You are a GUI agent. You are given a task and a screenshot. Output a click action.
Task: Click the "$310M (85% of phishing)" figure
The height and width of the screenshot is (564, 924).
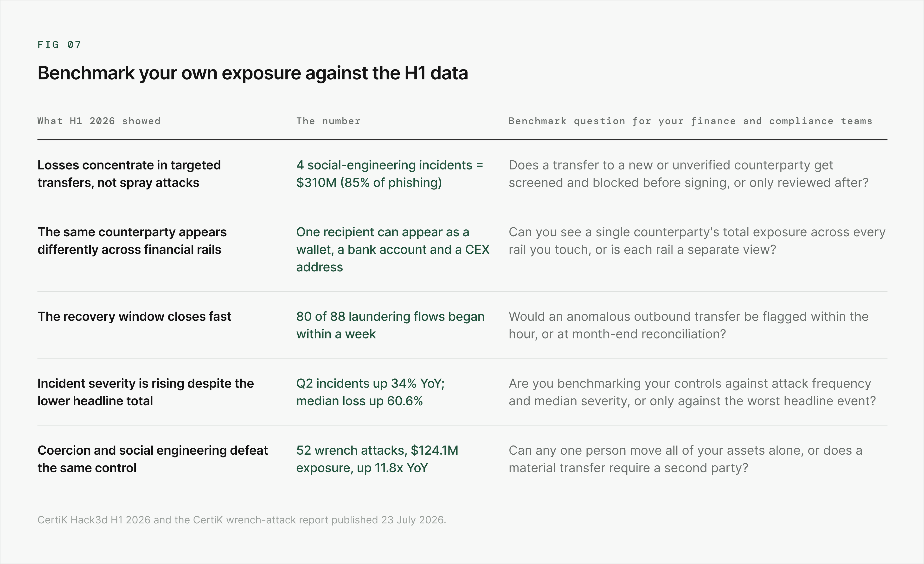coord(369,182)
